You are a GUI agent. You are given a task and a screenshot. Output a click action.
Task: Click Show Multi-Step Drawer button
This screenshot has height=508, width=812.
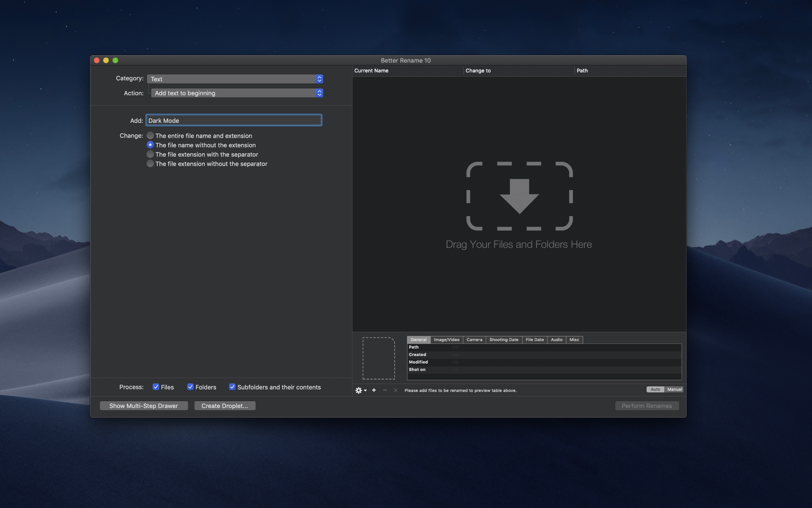[144, 405]
